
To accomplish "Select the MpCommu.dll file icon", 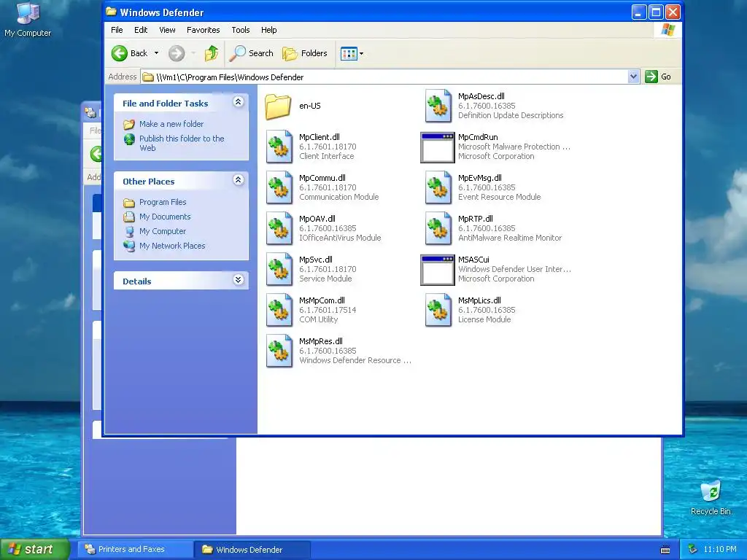I will [279, 187].
